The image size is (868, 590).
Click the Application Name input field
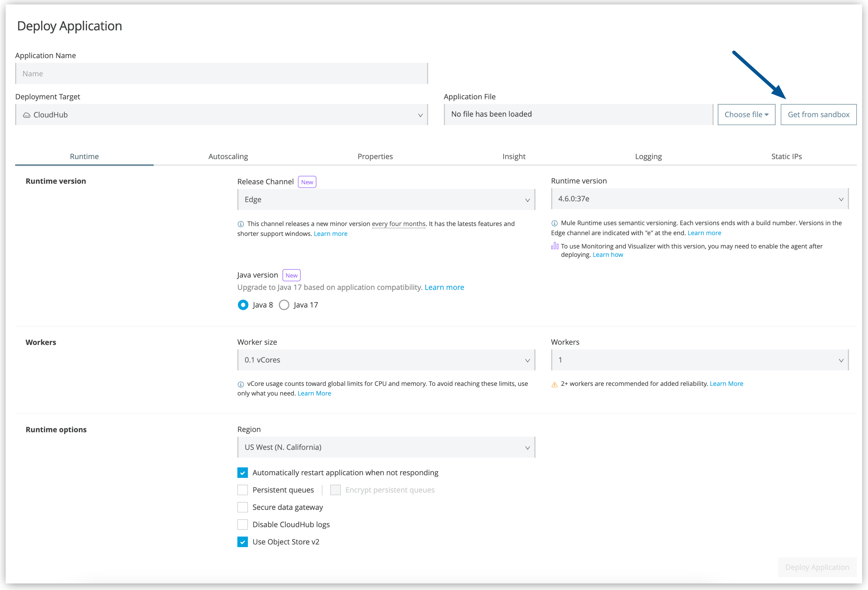222,73
